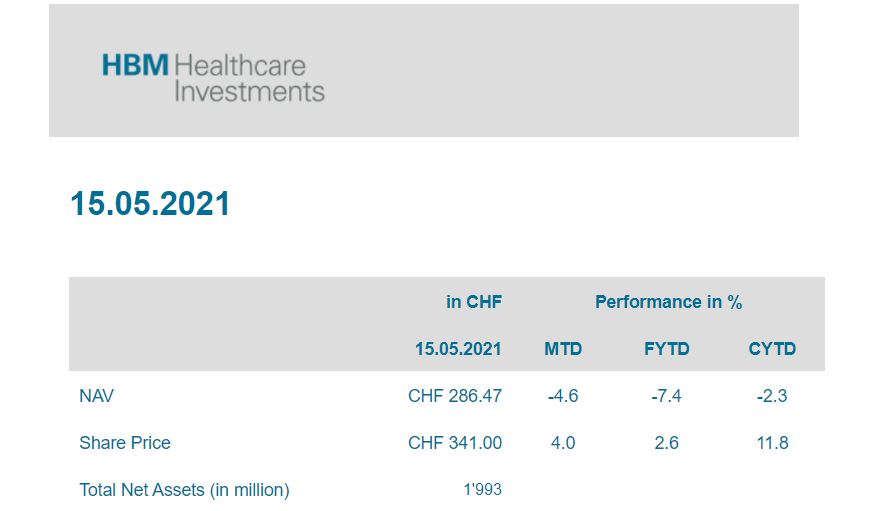Select the Share Price CYTD value 11.8
This screenshot has width=883, height=511.
pyautogui.click(x=772, y=443)
